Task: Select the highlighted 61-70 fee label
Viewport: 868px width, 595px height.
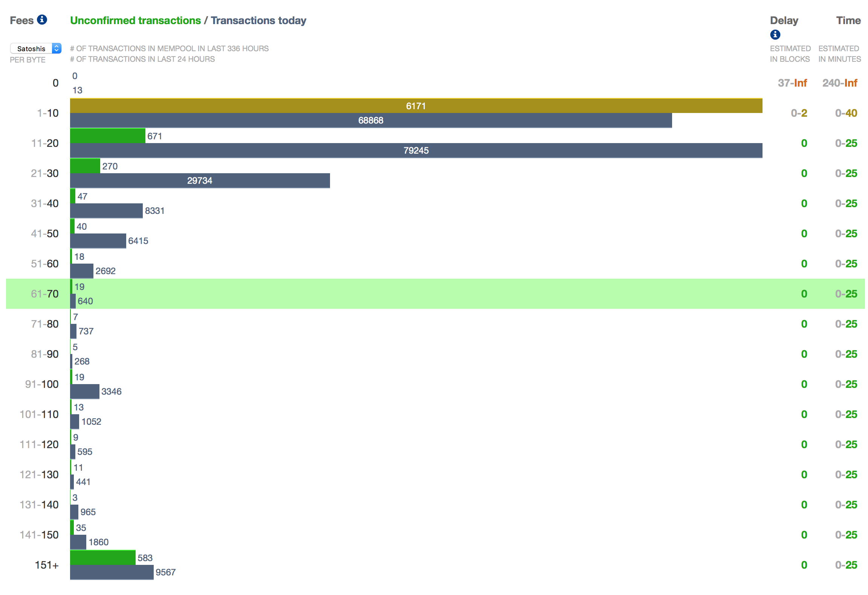Action: click(45, 294)
